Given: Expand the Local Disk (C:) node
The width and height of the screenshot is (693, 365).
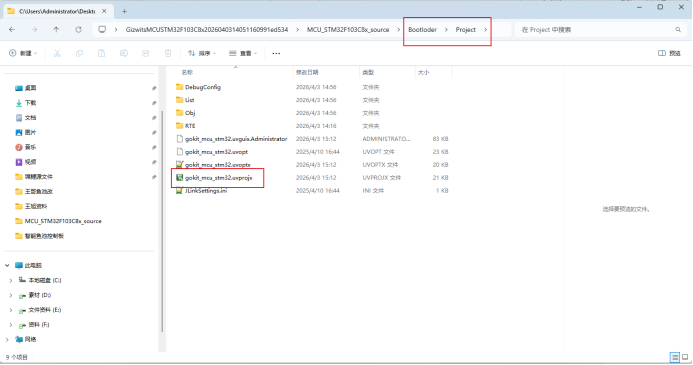Looking at the screenshot, I should click(x=11, y=280).
